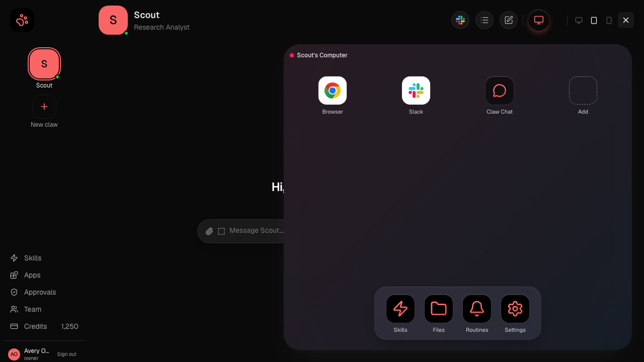Image resolution: width=644 pixels, height=362 pixels.
Task: Open Skills in the bottom dock
Action: tap(400, 309)
